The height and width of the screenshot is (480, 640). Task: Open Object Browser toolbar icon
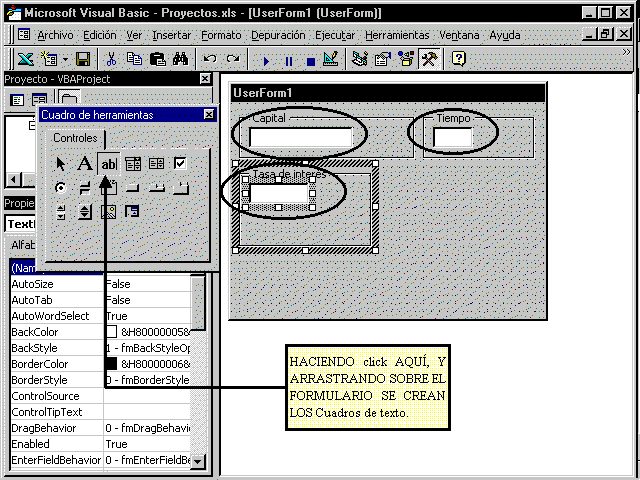tap(406, 59)
